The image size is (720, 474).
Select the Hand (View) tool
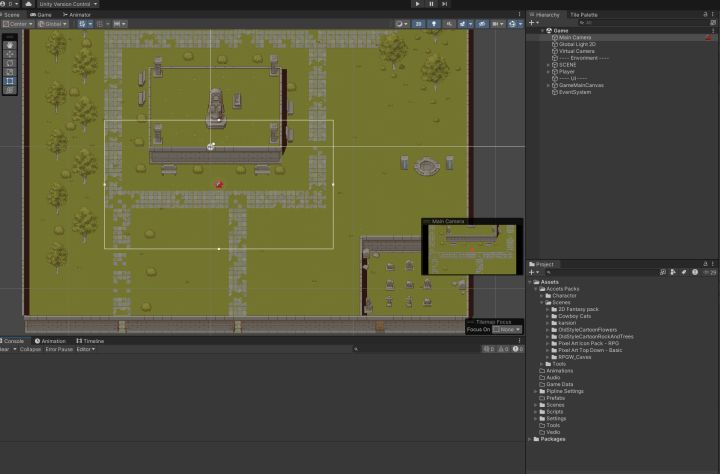coord(10,45)
